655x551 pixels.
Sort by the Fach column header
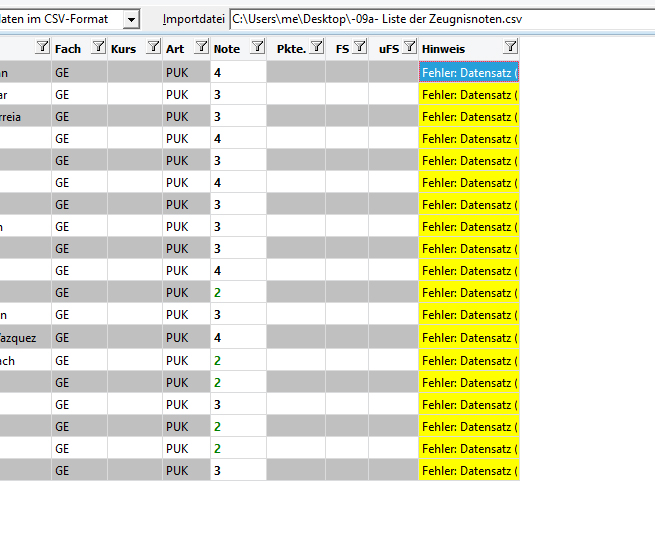click(x=68, y=49)
